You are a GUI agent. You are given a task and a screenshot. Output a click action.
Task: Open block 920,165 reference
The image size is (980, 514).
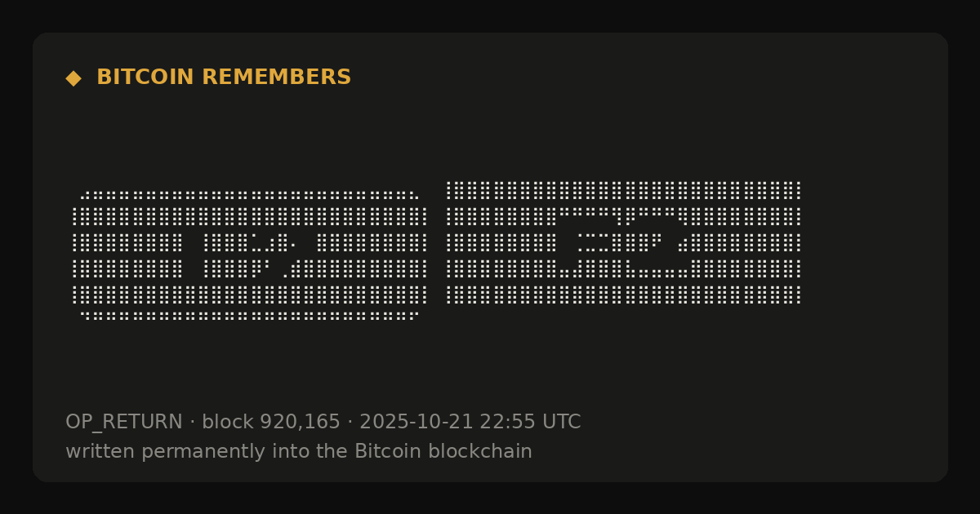[x=271, y=423]
